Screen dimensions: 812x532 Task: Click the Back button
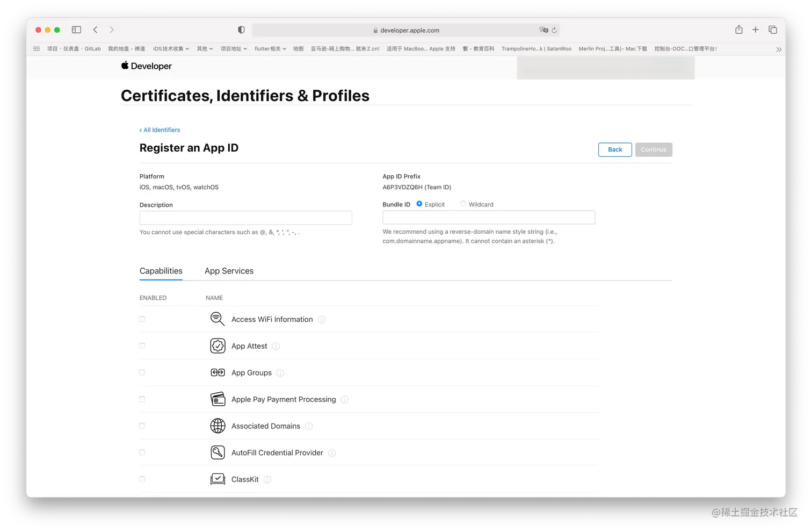point(615,150)
